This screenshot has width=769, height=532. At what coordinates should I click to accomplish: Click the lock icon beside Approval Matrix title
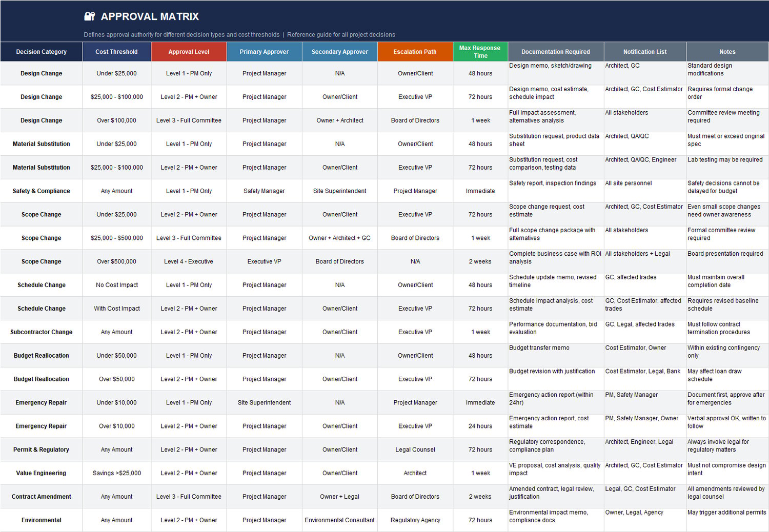tap(89, 16)
